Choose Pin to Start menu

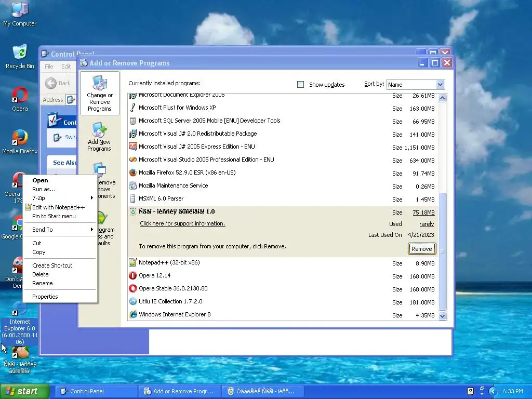pos(60,216)
